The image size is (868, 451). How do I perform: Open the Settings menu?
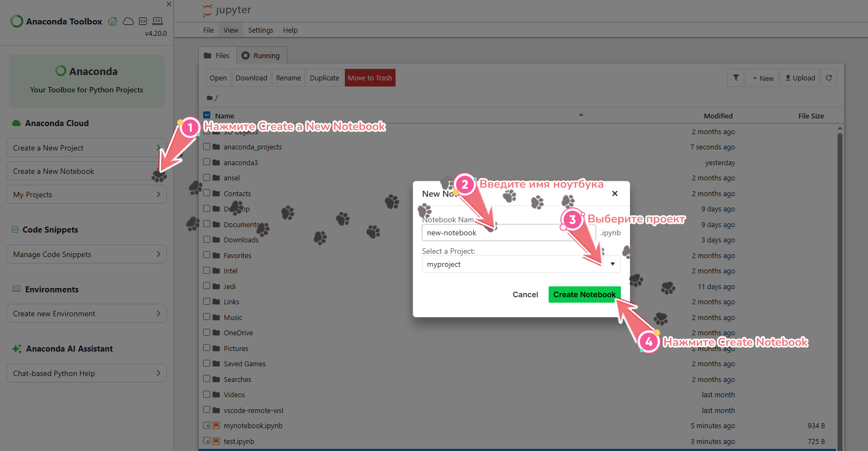pyautogui.click(x=260, y=30)
